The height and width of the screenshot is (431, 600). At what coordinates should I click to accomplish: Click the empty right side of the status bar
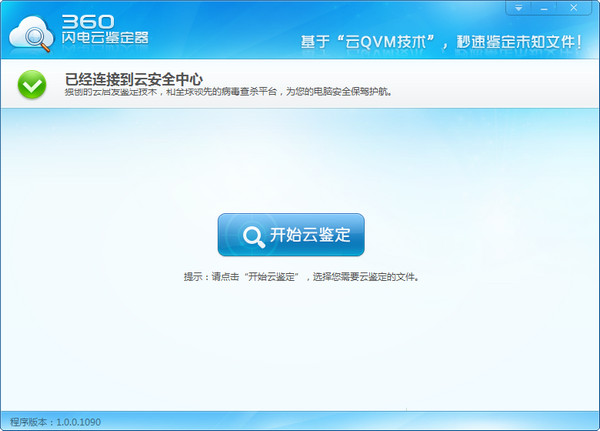coord(400,422)
